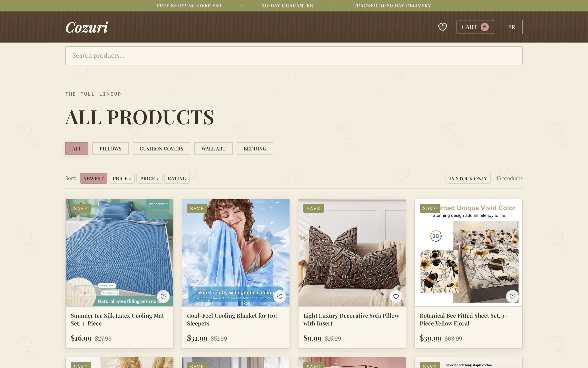This screenshot has width=588, height=368.
Task: Open the Summer Ice Silk Cooling Mat image
Action: pos(119,253)
